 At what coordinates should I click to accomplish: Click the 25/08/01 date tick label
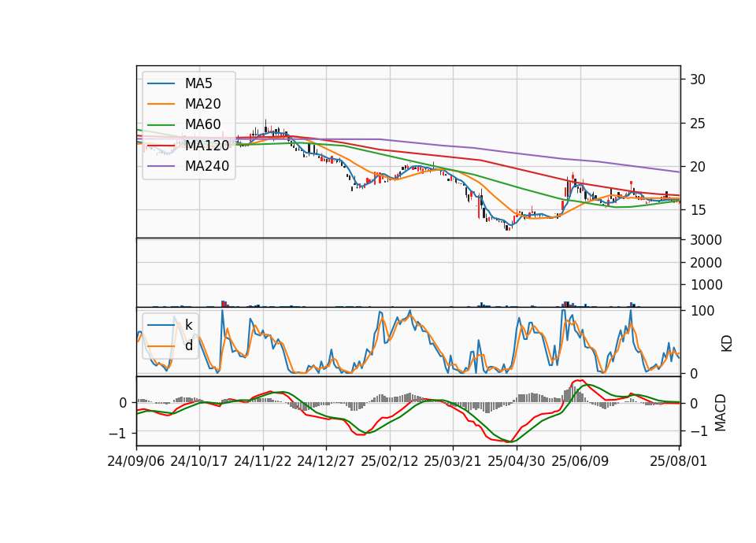(x=678, y=461)
